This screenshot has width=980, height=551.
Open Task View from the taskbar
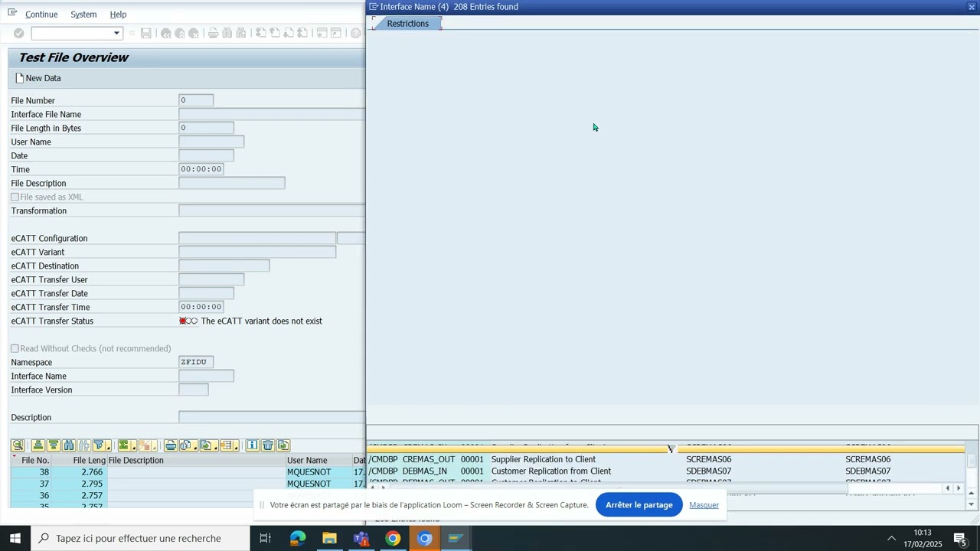point(265,538)
